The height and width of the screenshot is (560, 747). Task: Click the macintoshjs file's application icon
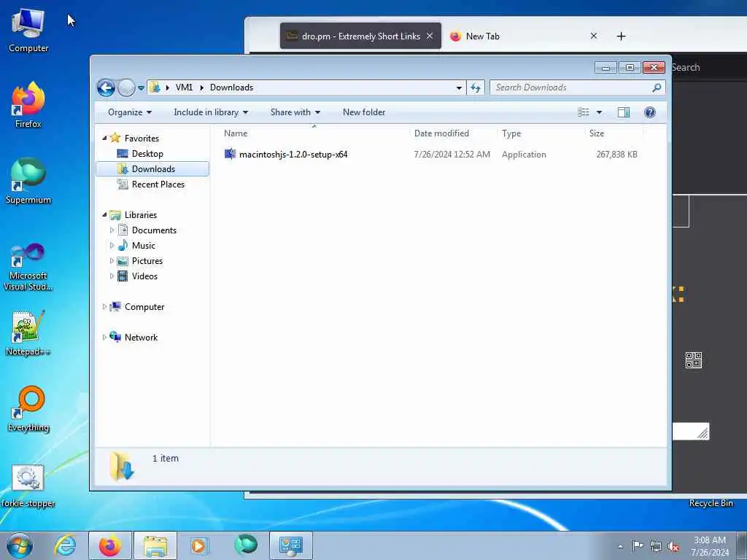(x=230, y=154)
